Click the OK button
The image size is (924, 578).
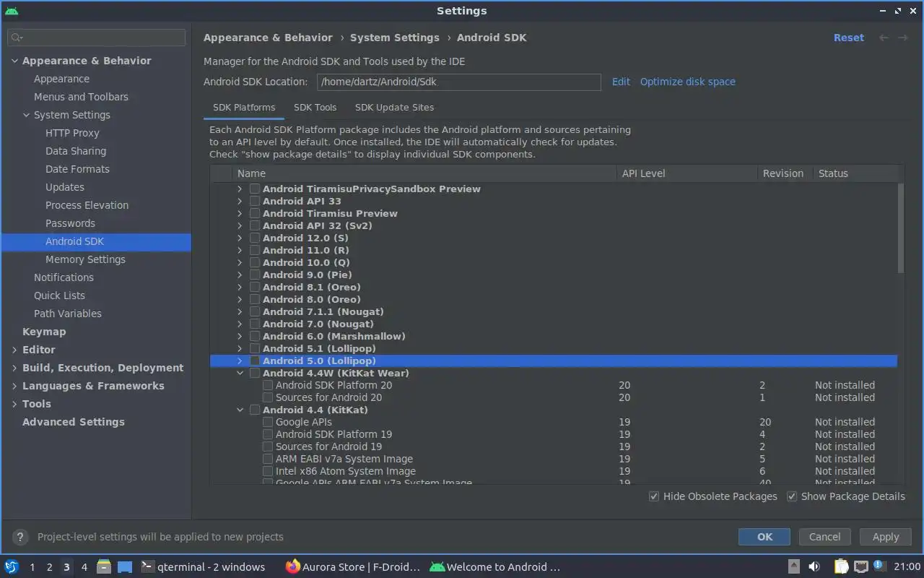764,537
